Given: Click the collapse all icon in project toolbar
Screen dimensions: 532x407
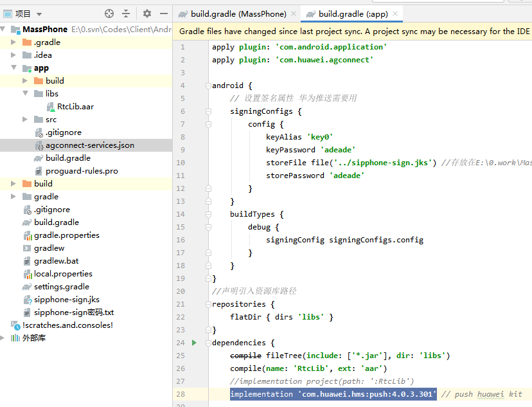Looking at the screenshot, I should click(x=126, y=14).
